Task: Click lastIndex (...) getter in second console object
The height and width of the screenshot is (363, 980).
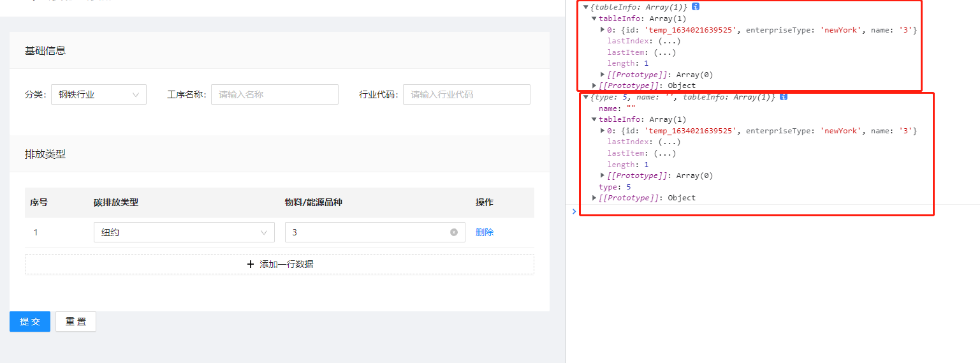Action: tap(669, 142)
